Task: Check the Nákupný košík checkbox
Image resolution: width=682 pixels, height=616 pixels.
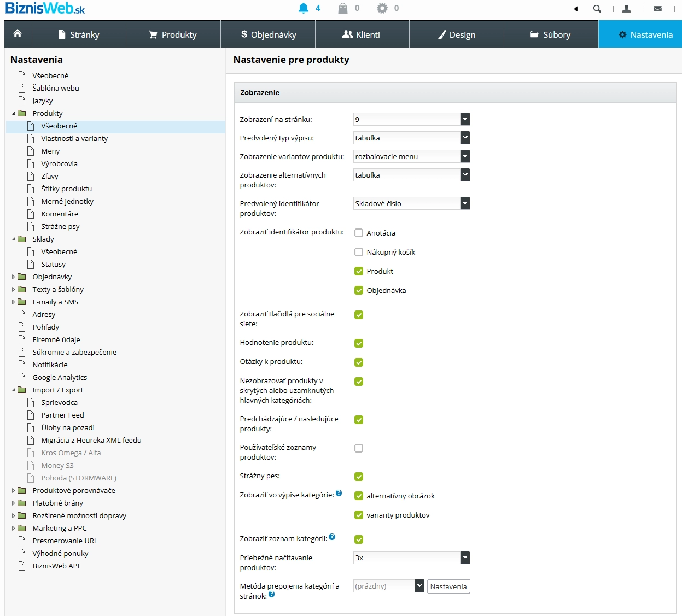Action: pos(359,252)
